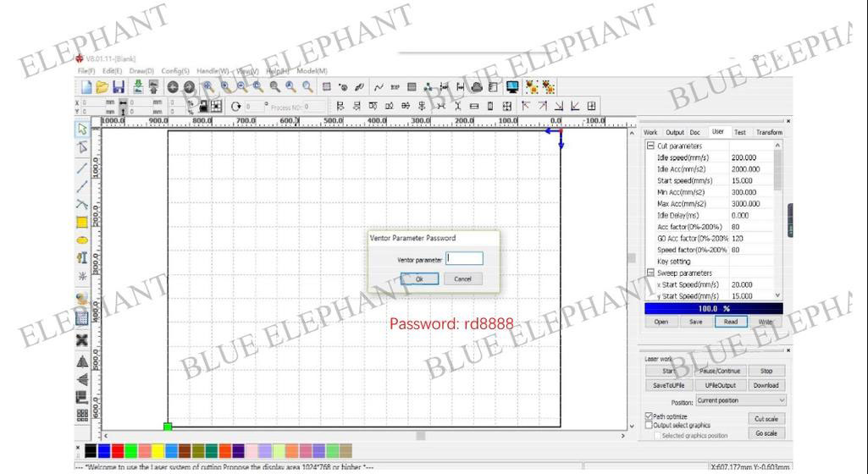Click Cancel in the password dialog
The image size is (868, 474).
click(x=462, y=278)
